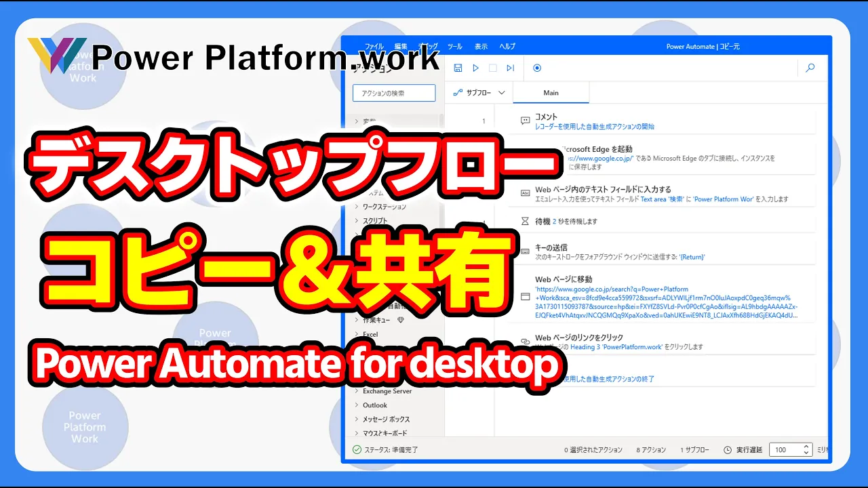Expand the Excel action group
This screenshot has height=488, width=868.
click(356, 334)
